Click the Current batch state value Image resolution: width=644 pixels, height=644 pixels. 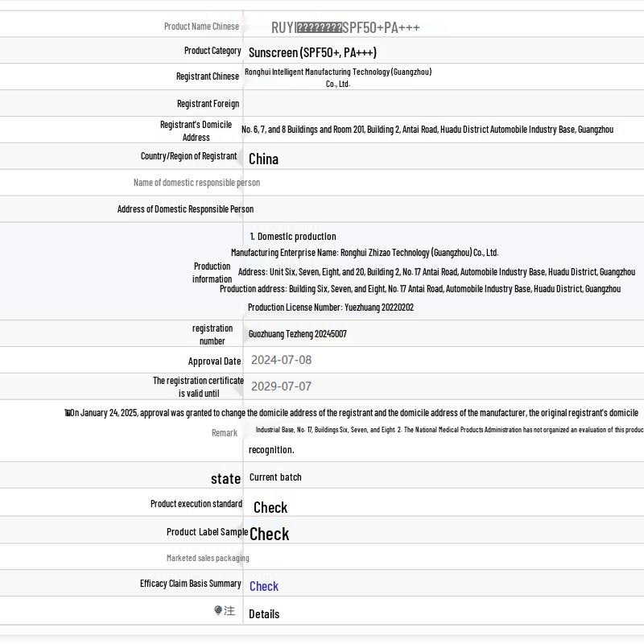coord(275,477)
